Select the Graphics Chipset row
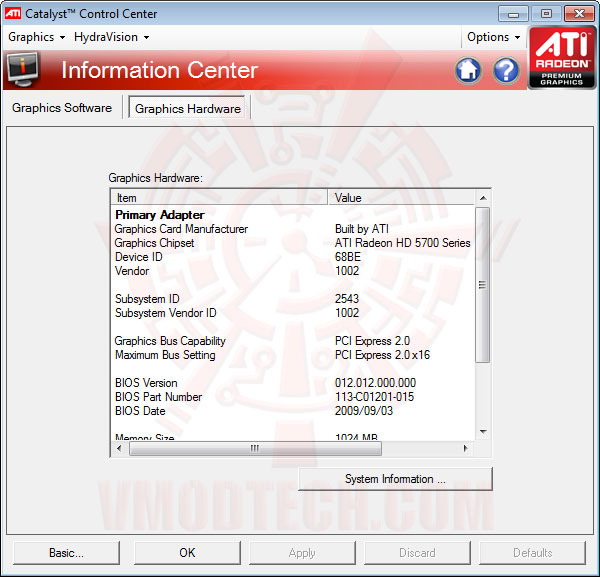 click(293, 243)
